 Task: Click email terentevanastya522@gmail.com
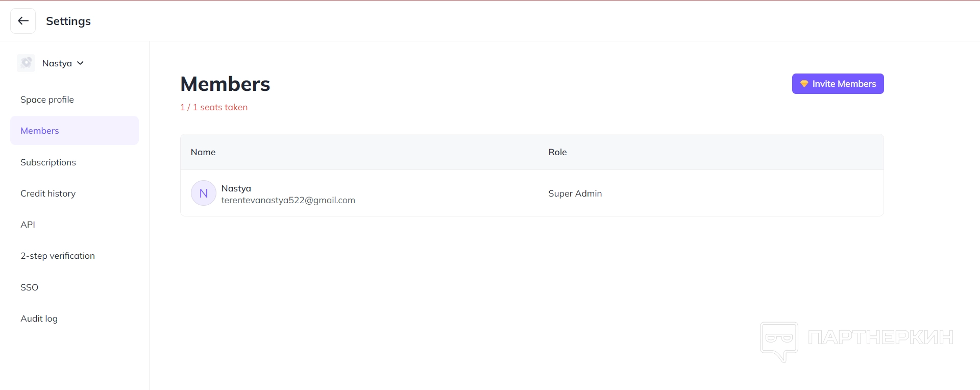click(x=288, y=200)
